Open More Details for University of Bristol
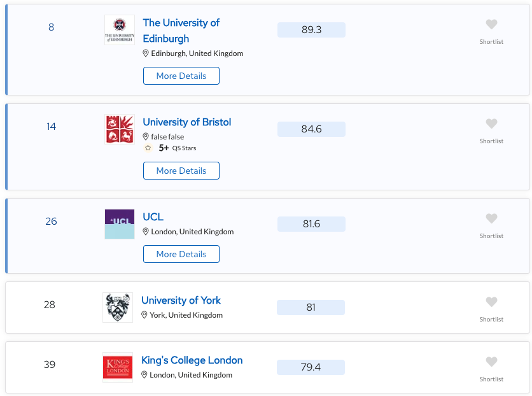Screen dimensions: 532x396 click(181, 171)
